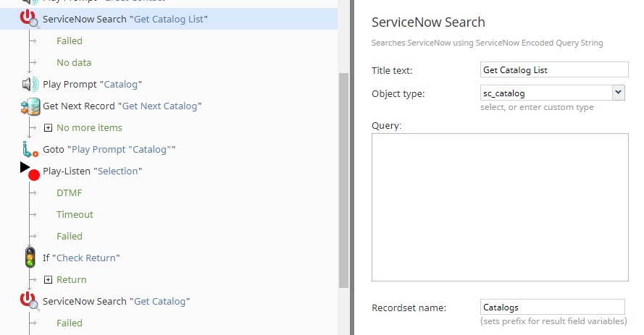Select the "No more items" branch label
The height and width of the screenshot is (335, 644).
pos(89,128)
